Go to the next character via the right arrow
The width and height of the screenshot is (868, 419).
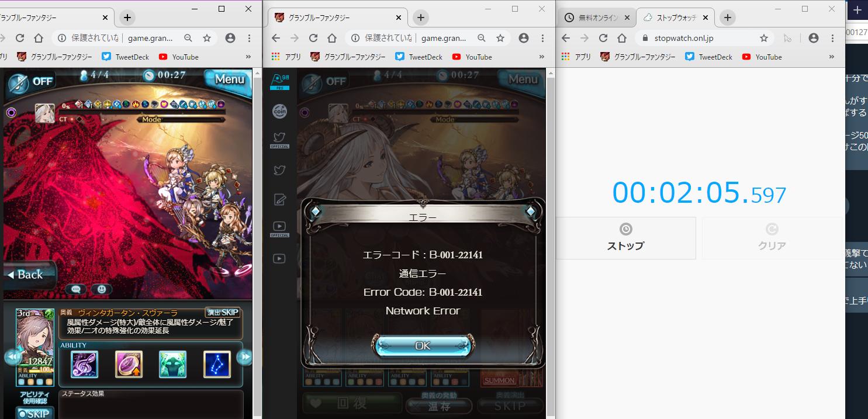[x=245, y=356]
